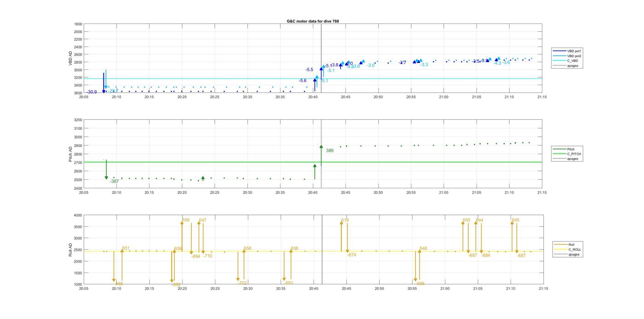
Task: Click the '-656' roll data label
Action: pos(420,284)
